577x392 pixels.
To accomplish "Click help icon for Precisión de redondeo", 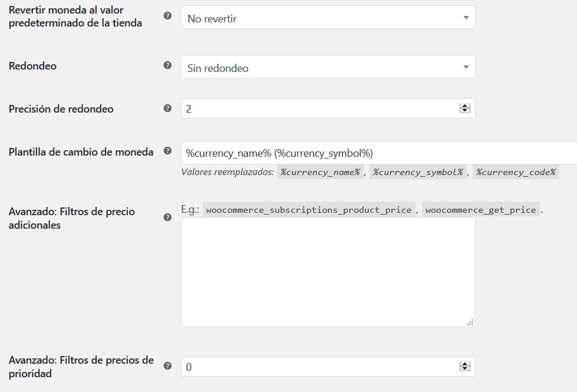I will coord(167,108).
